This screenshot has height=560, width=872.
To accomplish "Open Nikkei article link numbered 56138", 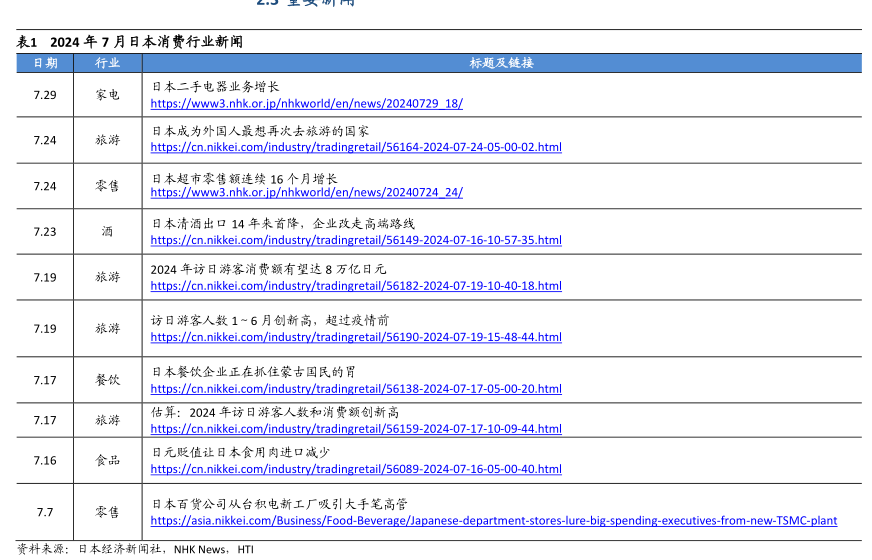I will 355,389.
